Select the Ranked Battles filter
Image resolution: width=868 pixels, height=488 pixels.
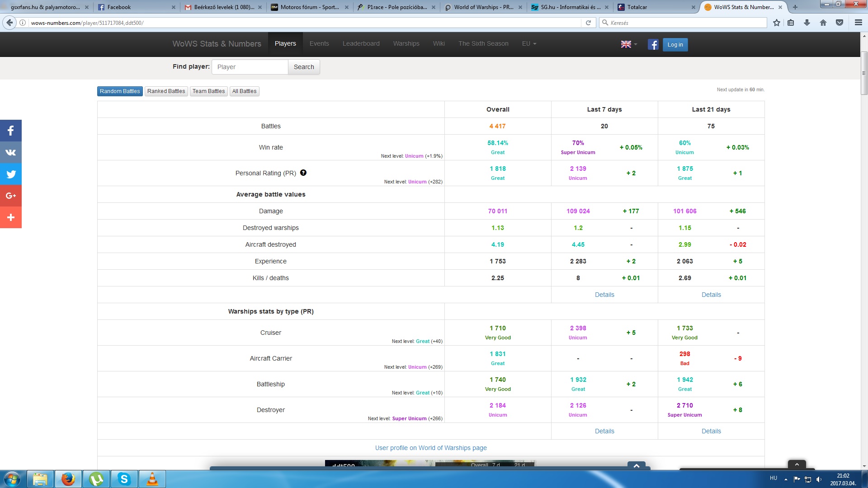(166, 91)
